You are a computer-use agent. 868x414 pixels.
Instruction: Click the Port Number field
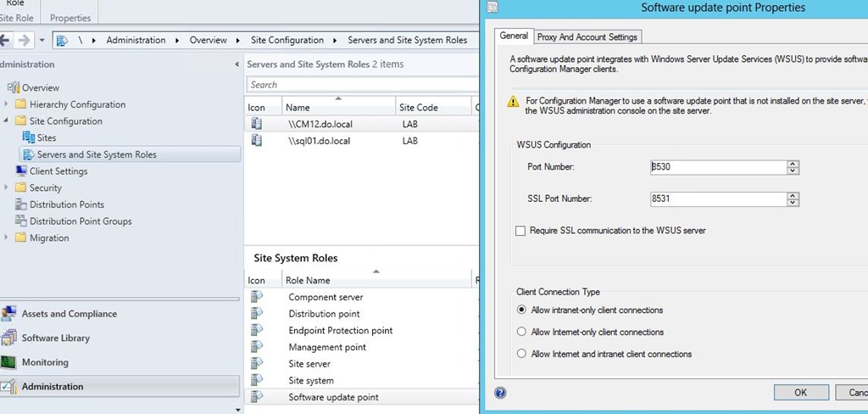(x=719, y=167)
